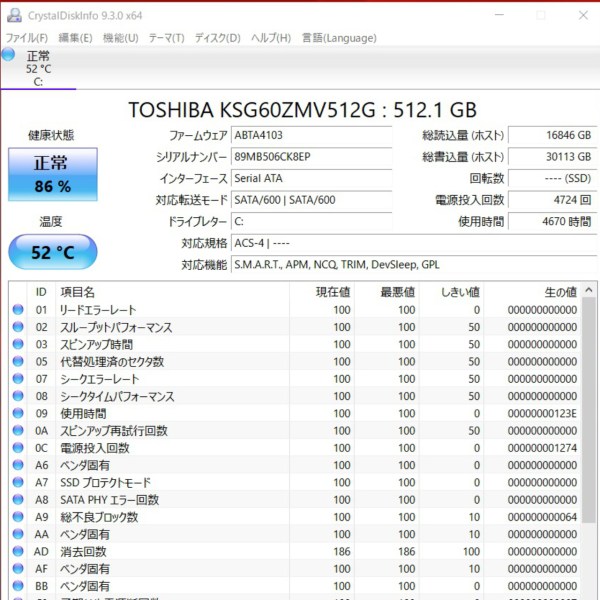Screen dimensions: 600x600
Task: Click the しきい値 column header
Action: [x=451, y=292]
